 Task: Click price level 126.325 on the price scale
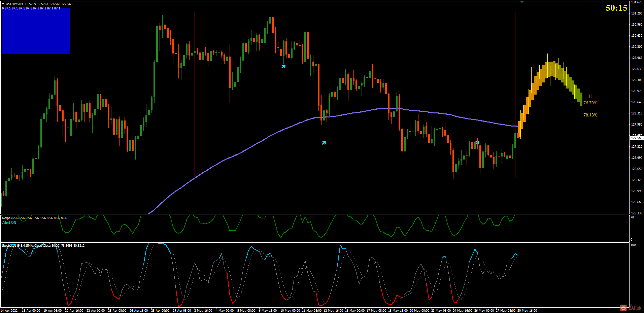(637, 180)
